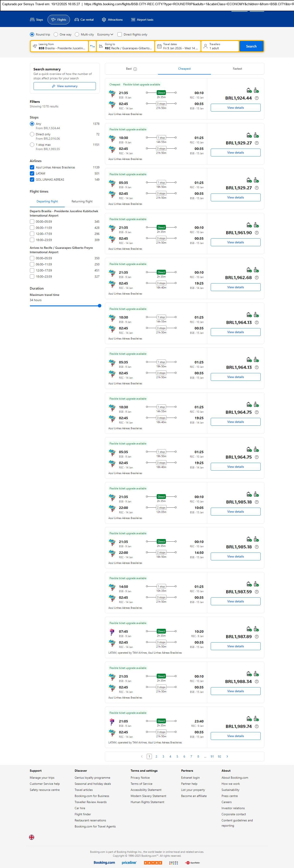Enable the Direct flights only checkbox
The height and width of the screenshot is (868, 294).
point(120,34)
